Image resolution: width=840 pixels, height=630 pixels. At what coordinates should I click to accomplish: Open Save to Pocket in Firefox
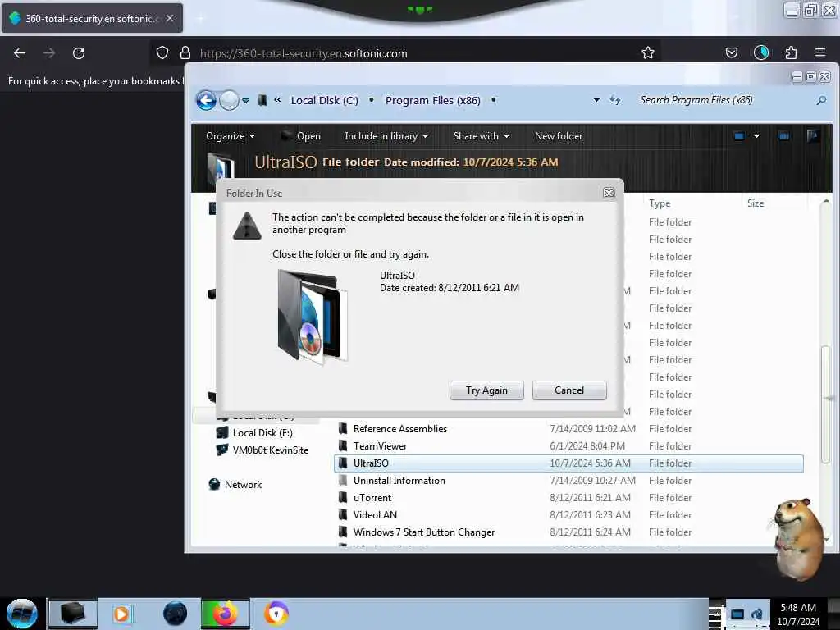tap(731, 53)
